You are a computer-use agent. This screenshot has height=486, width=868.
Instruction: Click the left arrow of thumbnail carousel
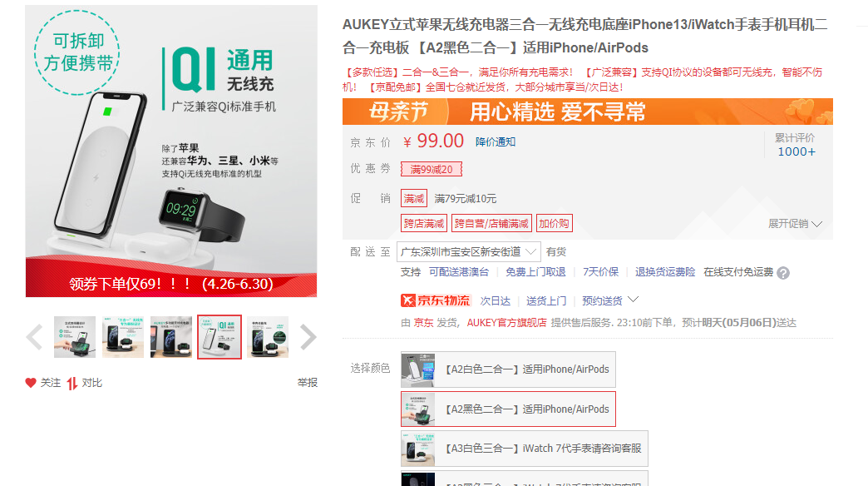[34, 337]
